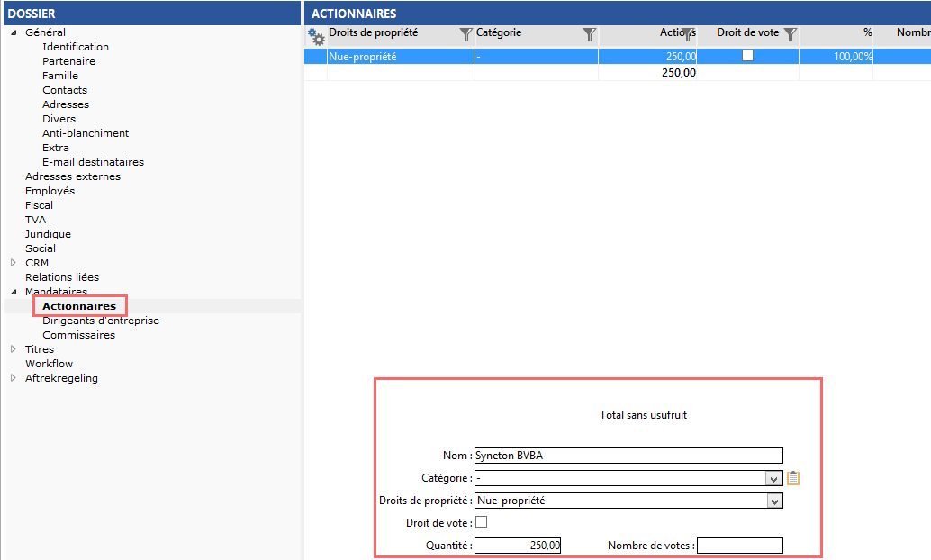Open the Commissaires section
The width and height of the screenshot is (931, 560).
78,335
